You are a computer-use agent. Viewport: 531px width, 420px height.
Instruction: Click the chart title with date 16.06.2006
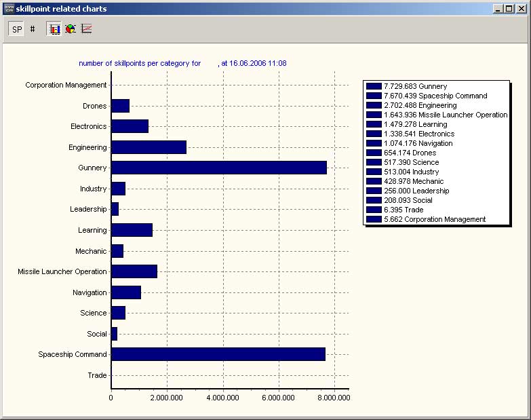tap(182, 63)
